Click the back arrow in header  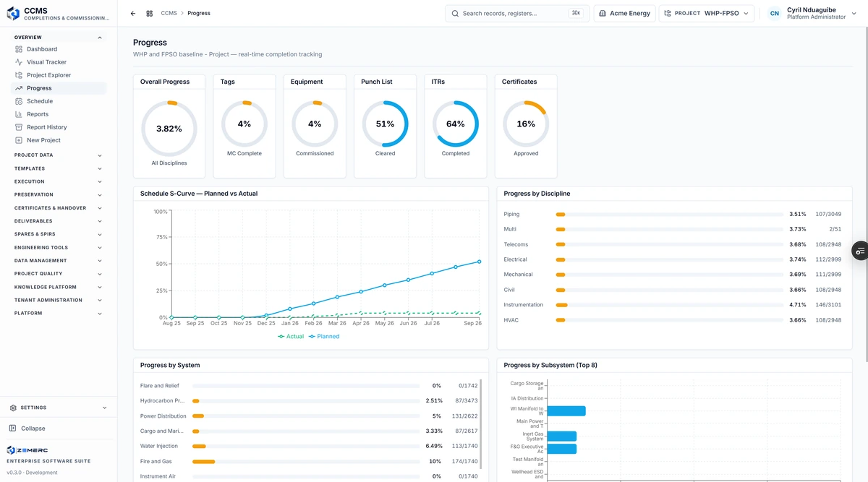coord(133,13)
